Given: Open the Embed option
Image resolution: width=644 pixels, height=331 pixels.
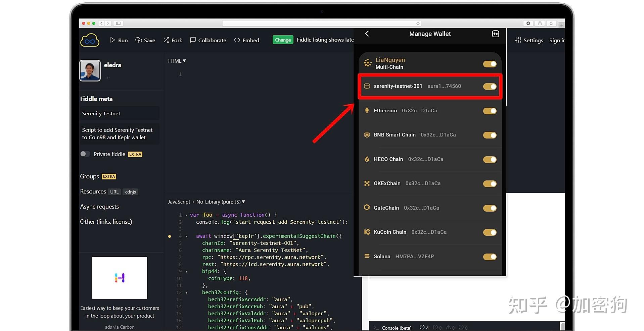Looking at the screenshot, I should (x=246, y=40).
